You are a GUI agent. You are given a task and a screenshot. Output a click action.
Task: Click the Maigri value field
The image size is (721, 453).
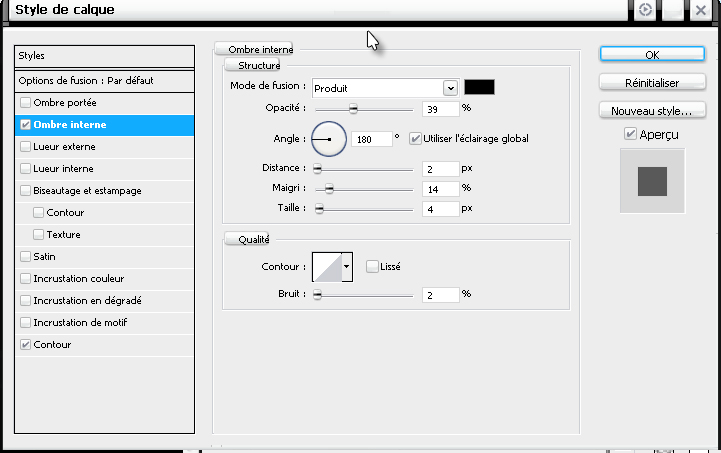pyautogui.click(x=441, y=189)
